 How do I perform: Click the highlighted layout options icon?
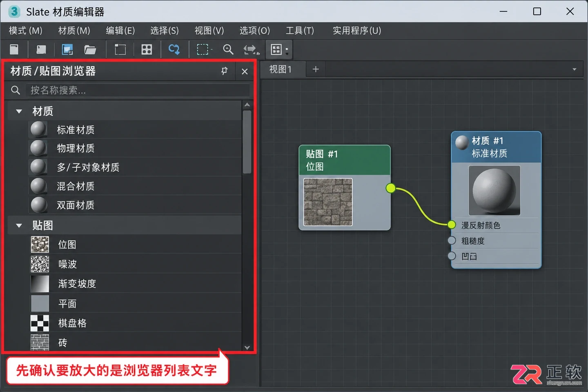click(x=279, y=50)
